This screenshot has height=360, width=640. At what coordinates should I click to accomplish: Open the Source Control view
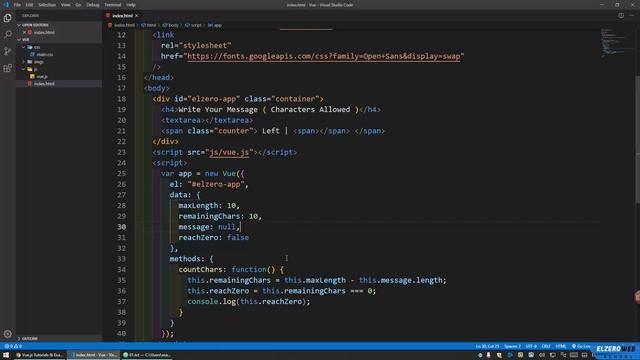pyautogui.click(x=7, y=51)
